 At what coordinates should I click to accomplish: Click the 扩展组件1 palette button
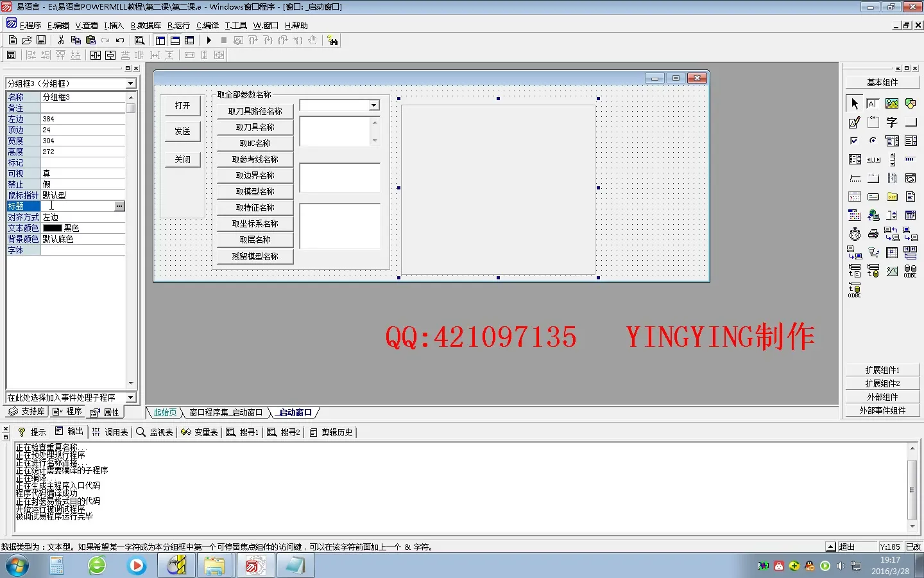pos(882,370)
